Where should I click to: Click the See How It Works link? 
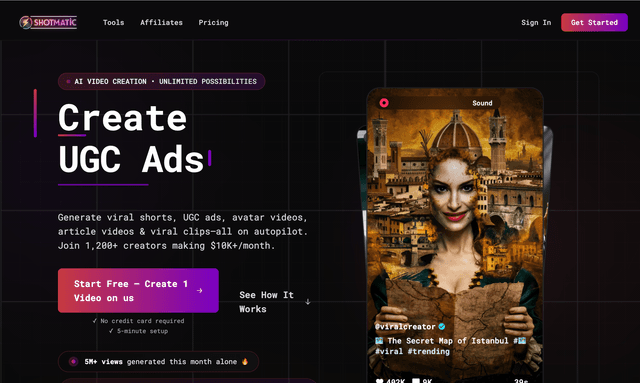pyautogui.click(x=266, y=302)
